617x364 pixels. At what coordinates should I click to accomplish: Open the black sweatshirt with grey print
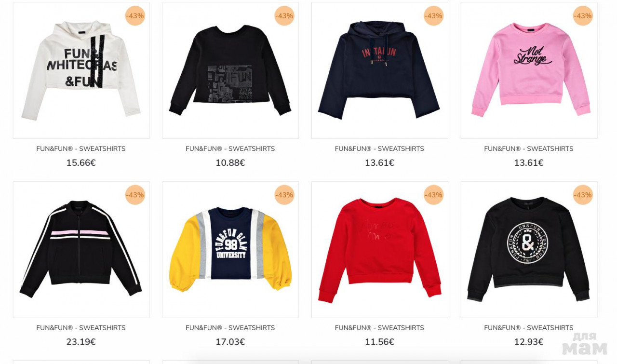(x=230, y=70)
